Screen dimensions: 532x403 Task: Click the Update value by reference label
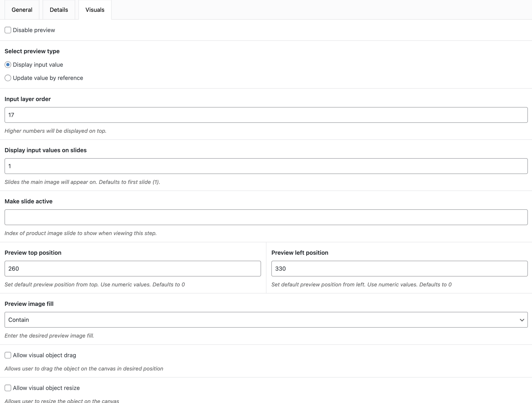pos(48,78)
